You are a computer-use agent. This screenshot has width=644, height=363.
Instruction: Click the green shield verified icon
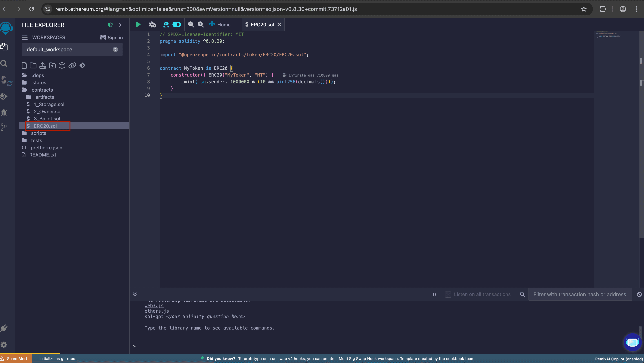110,25
